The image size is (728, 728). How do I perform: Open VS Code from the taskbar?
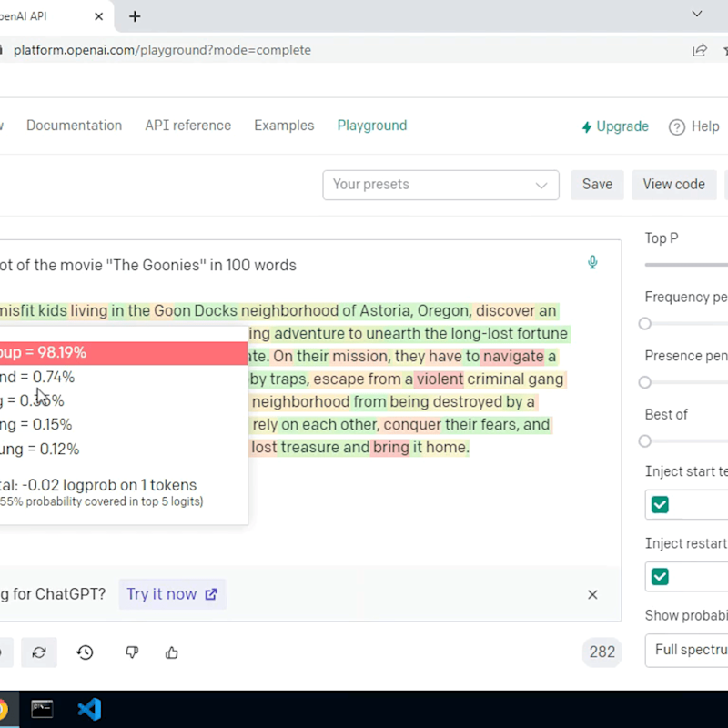tap(89, 709)
